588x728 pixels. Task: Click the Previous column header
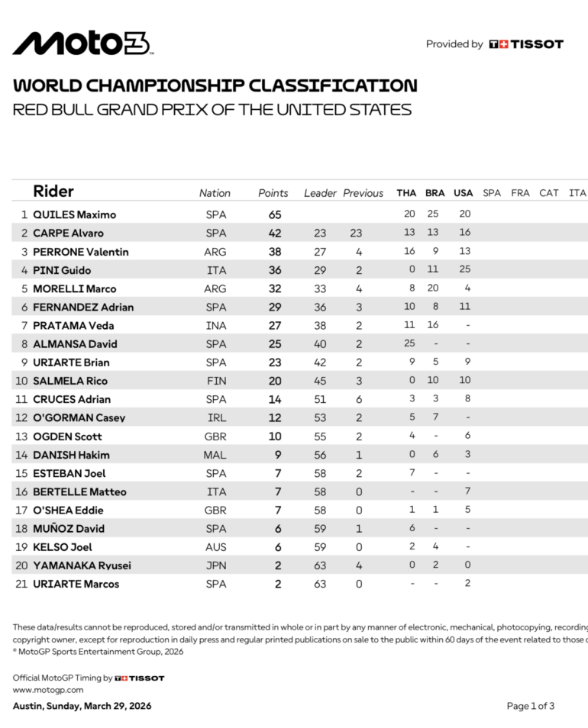tap(363, 193)
